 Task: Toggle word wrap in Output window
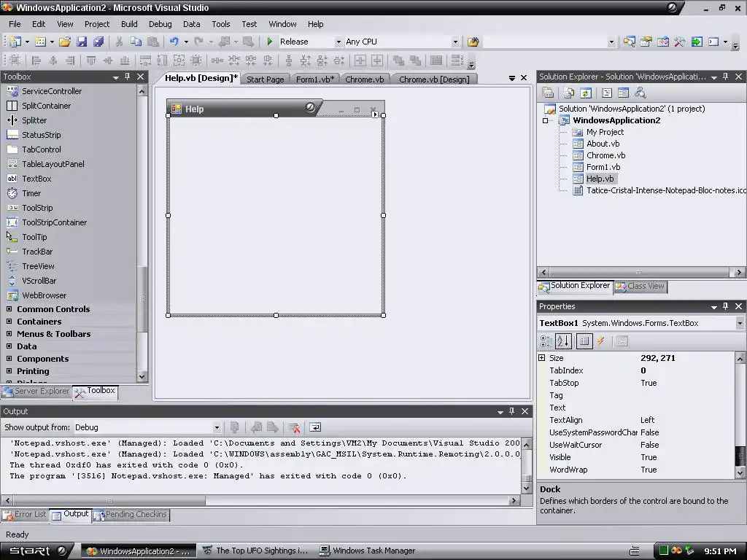[x=315, y=427]
